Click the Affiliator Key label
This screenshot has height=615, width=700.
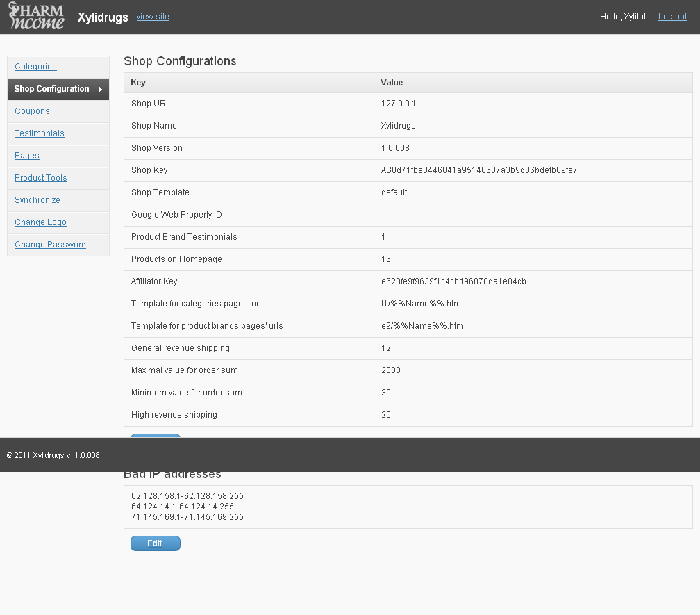click(x=154, y=281)
